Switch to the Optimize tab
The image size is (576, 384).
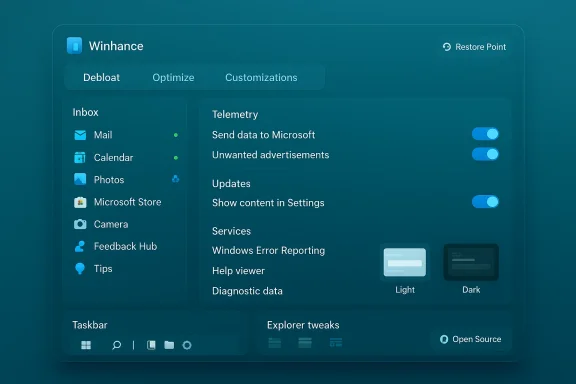(x=173, y=78)
